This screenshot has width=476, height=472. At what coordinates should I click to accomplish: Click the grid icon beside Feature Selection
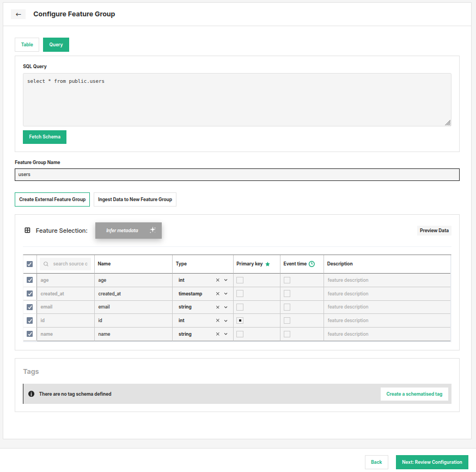(x=27, y=230)
